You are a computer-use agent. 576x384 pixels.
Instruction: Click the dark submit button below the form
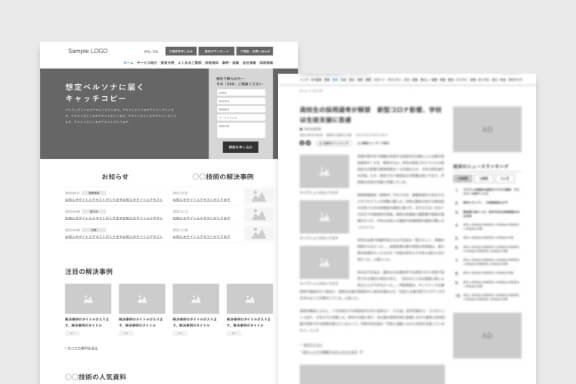[x=241, y=147]
